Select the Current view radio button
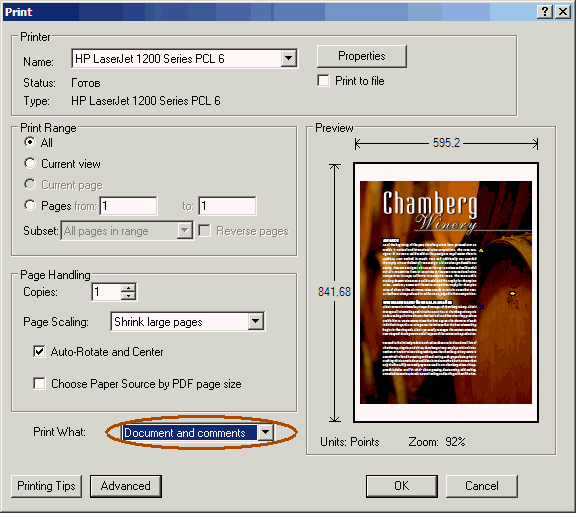The image size is (576, 513). coord(30,163)
